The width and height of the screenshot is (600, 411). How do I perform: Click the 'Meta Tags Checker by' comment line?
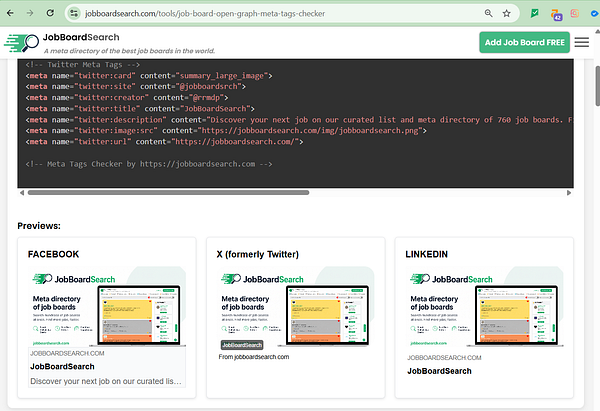coord(149,164)
